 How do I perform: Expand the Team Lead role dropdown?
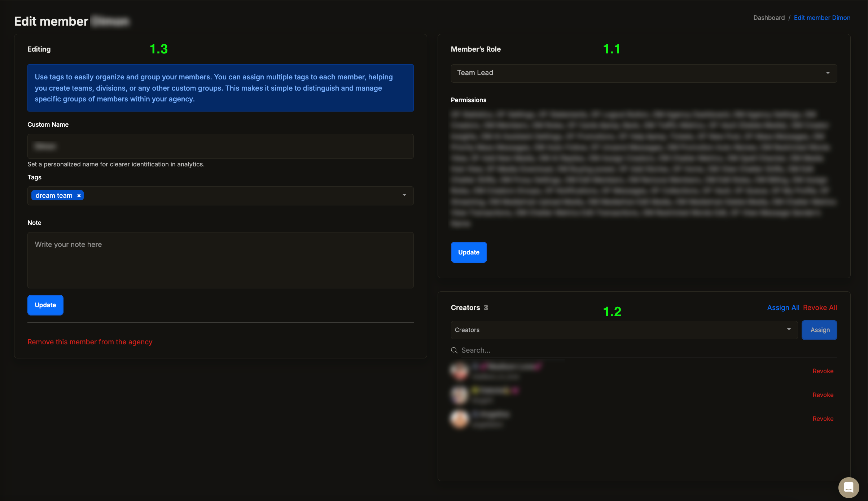coord(828,73)
